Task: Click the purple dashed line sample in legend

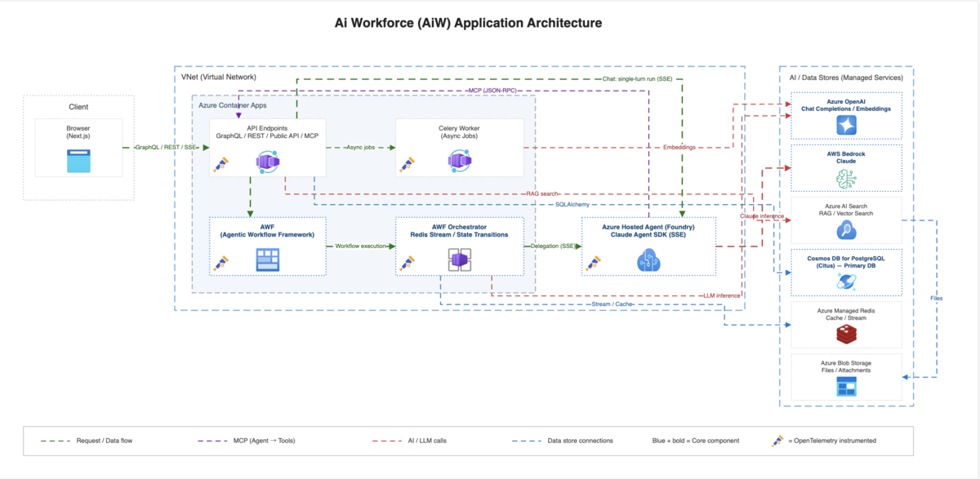Action: [x=213, y=441]
